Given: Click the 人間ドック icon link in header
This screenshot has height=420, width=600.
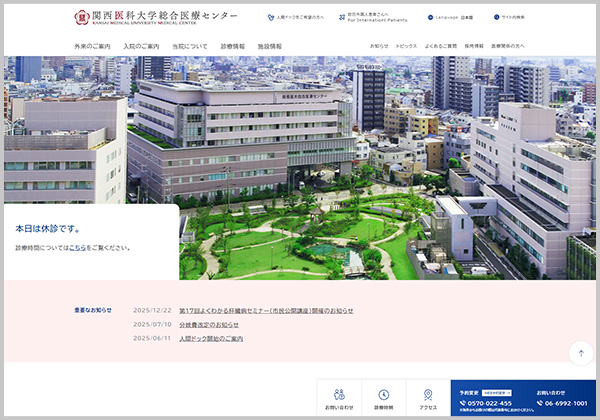Looking at the screenshot, I should tap(271, 18).
